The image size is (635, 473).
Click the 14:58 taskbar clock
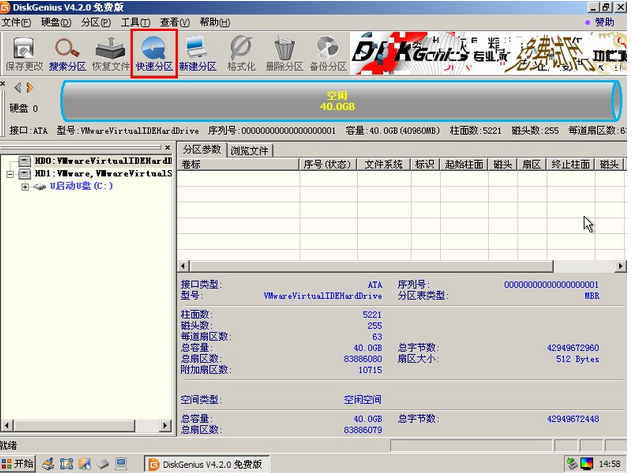click(x=609, y=464)
